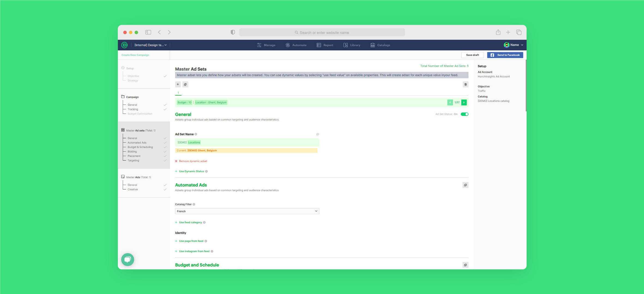Expand the Internal Design team account selector
This screenshot has height=294, width=644.
click(150, 45)
